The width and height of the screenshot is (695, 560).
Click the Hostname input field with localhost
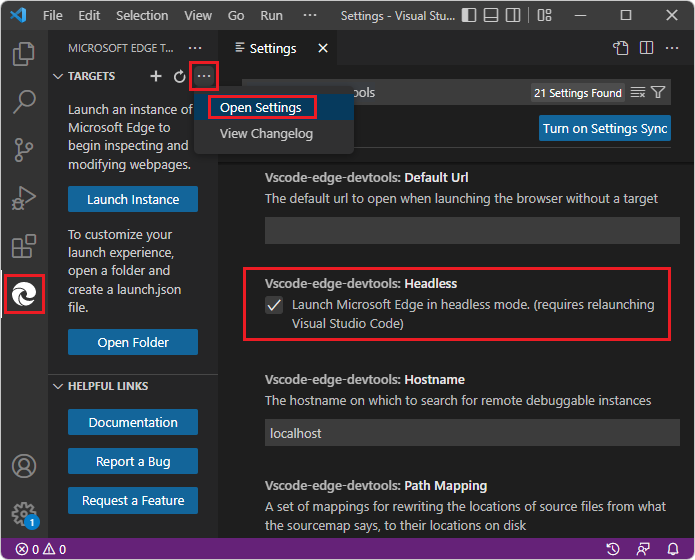pos(472,433)
